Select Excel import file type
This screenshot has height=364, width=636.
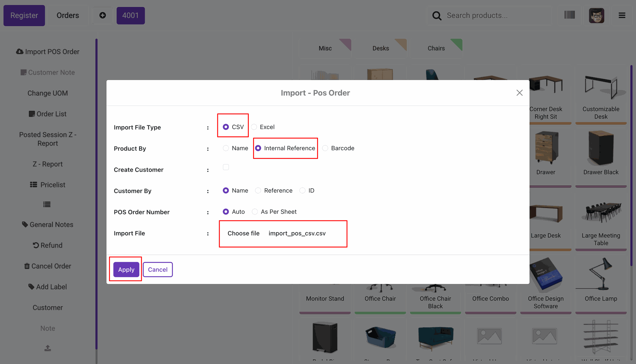(x=254, y=127)
